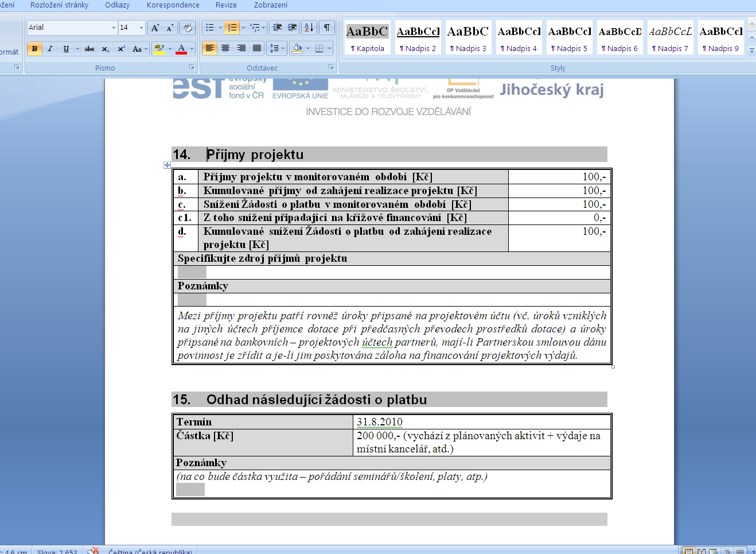Image resolution: width=756 pixels, height=554 pixels.
Task: Toggle bold formatting
Action: tap(34, 49)
